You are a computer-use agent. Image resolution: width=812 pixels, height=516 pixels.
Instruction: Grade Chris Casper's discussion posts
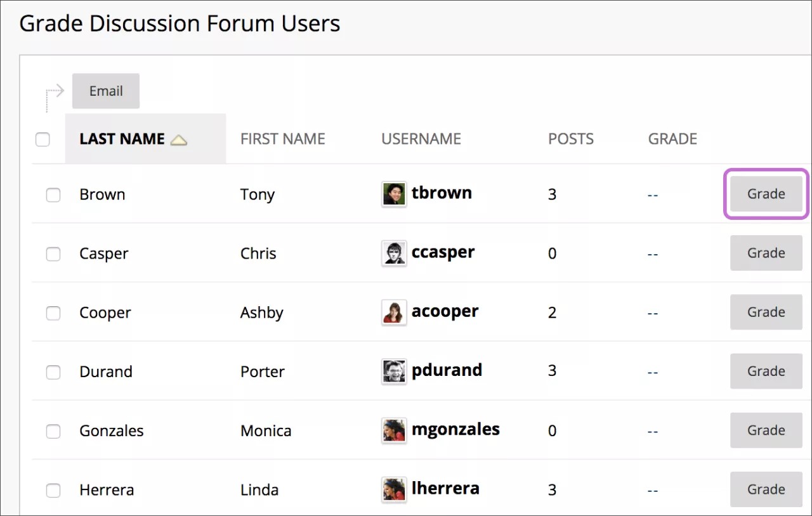766,253
